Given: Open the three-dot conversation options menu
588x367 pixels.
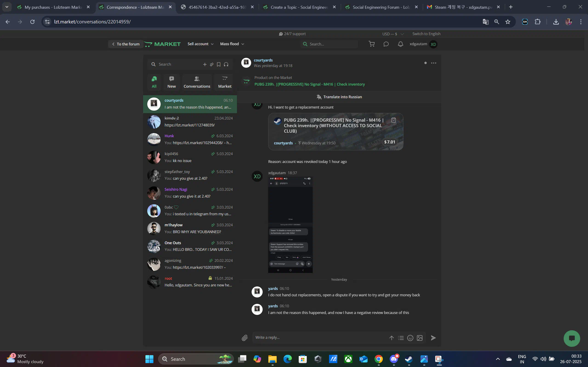Looking at the screenshot, I should pos(433,63).
